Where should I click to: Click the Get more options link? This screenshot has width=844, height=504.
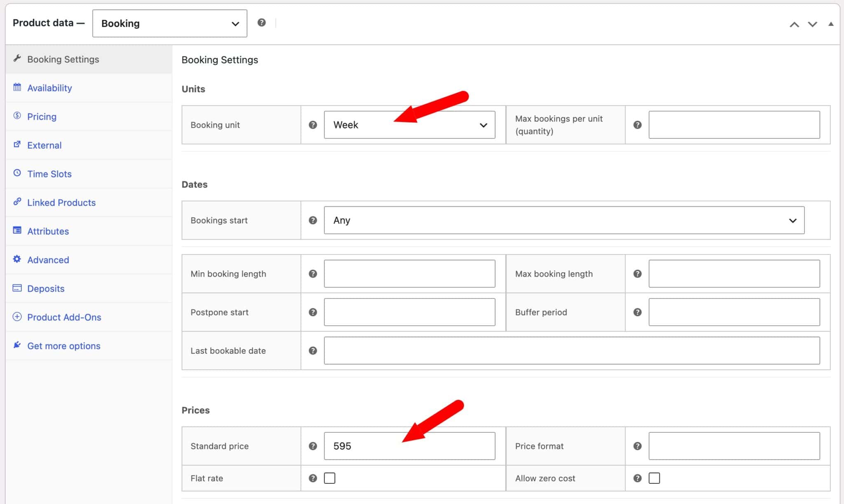click(x=89, y=346)
